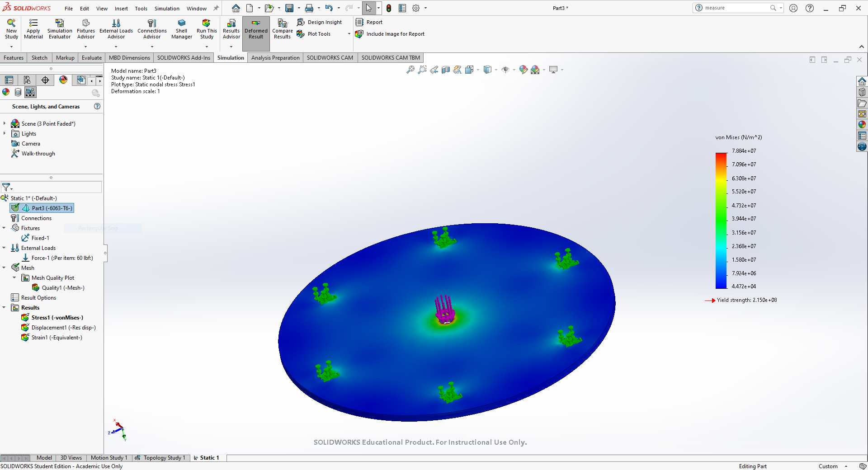Open the Shell Manager
868x470 pixels.
pos(182,29)
